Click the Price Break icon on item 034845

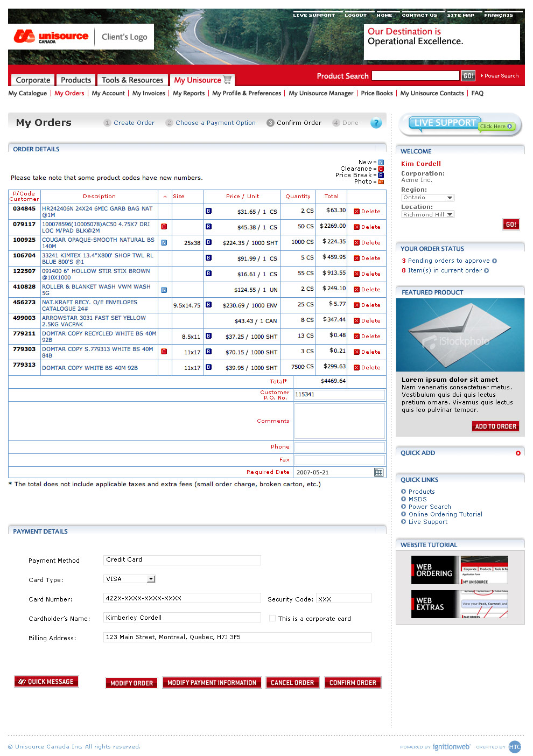[208, 211]
